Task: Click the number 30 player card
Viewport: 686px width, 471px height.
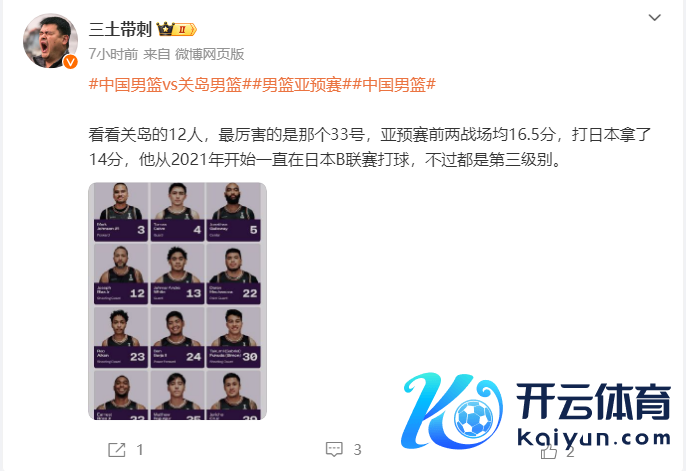Action: point(233,338)
